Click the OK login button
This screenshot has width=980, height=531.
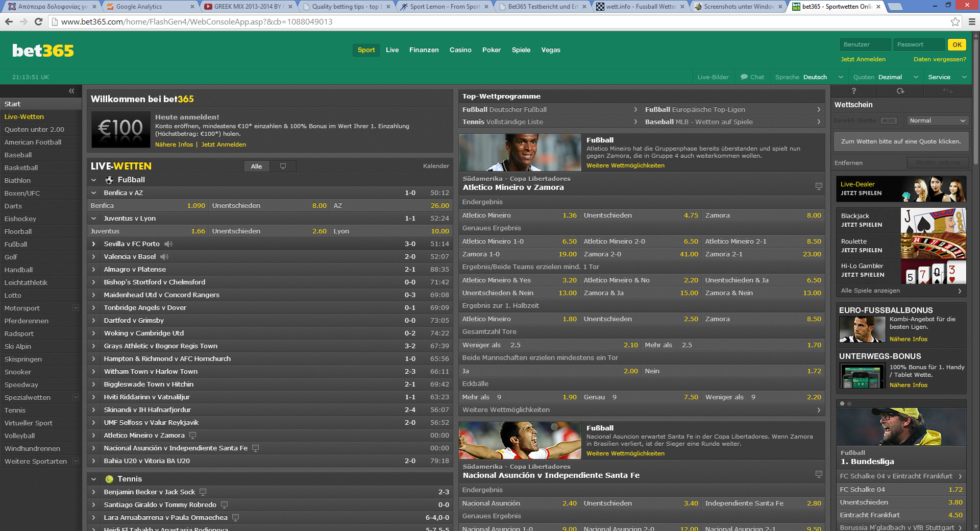click(957, 45)
